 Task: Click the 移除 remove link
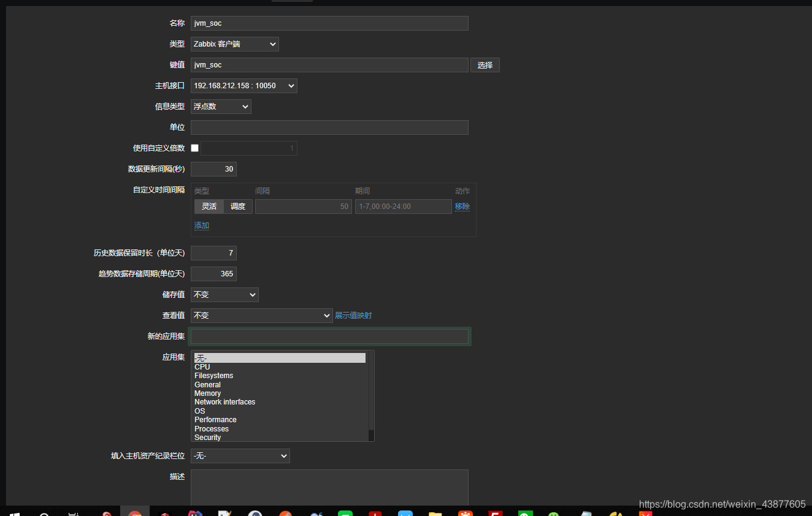(x=462, y=207)
